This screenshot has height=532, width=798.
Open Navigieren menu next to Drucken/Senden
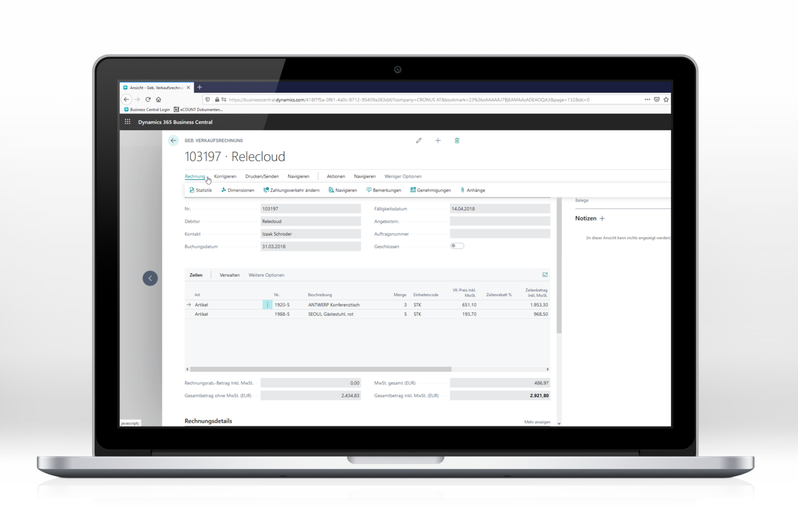point(298,176)
